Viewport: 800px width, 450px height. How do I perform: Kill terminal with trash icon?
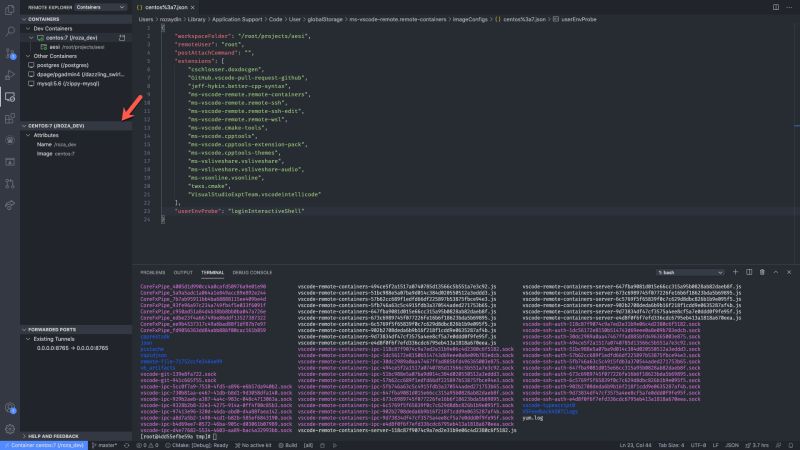click(762, 272)
